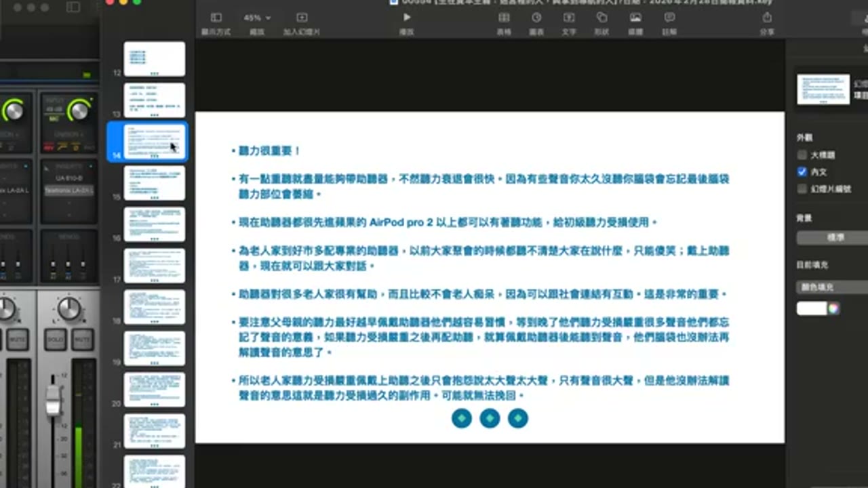
Task: Select slide 17 thumbnail in navigator
Action: point(155,266)
